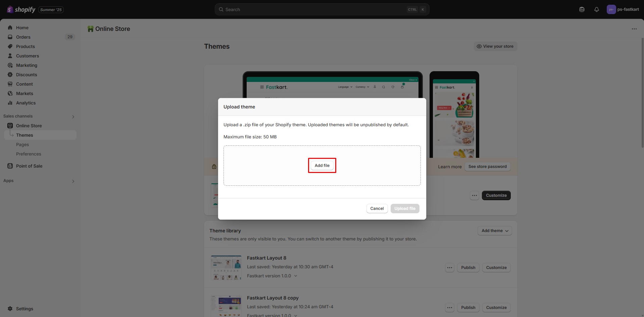Click the Analytics bar chart icon
Viewport: 644px width, 317px height.
[10, 103]
